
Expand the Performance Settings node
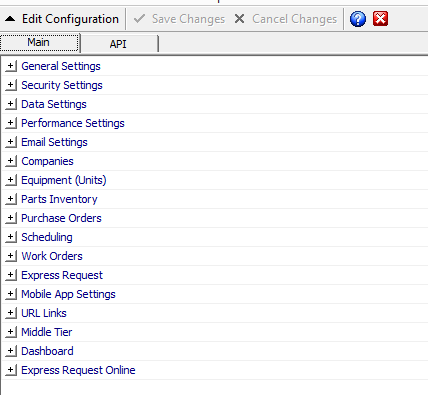point(11,123)
